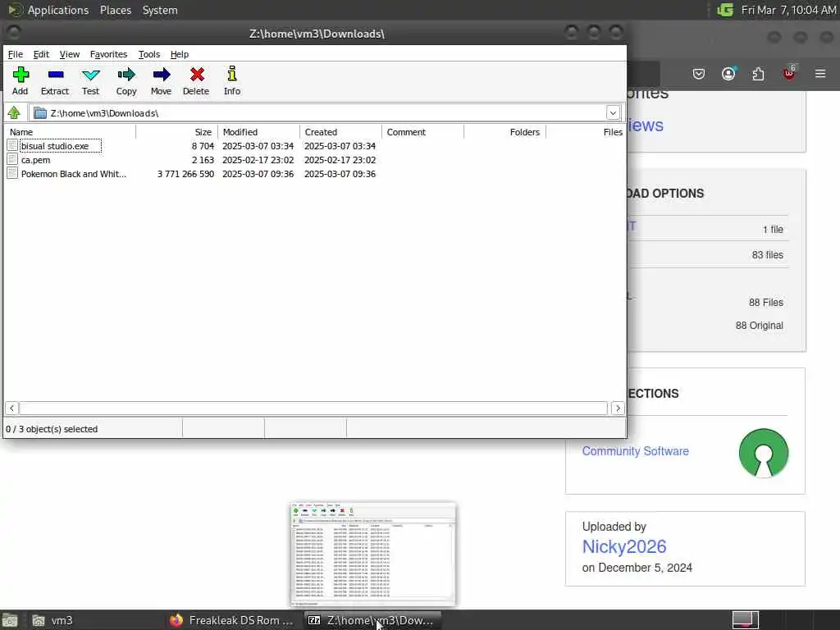Select the Pokemon Black and Whit... file

coord(74,174)
